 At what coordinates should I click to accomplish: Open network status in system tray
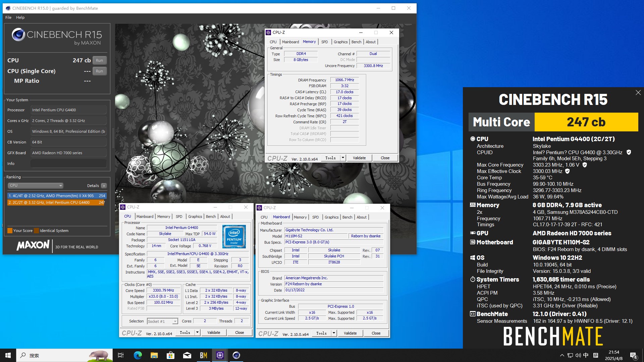point(570,355)
